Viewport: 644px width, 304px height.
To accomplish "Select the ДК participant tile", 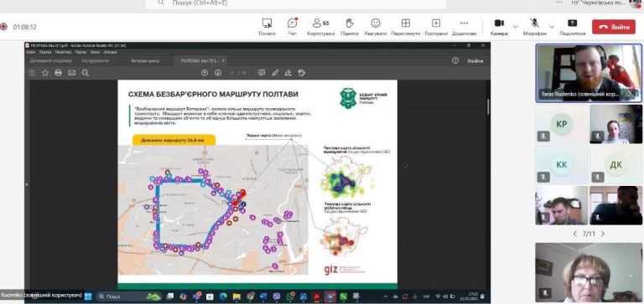I will [615, 164].
